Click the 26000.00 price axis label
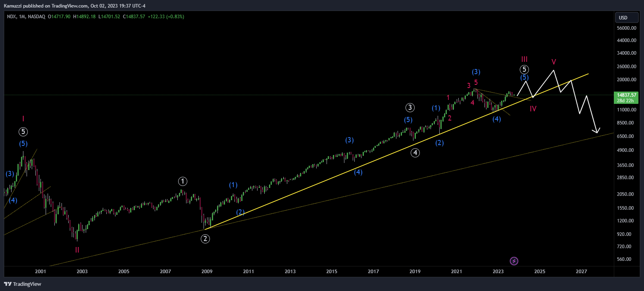 pos(627,67)
